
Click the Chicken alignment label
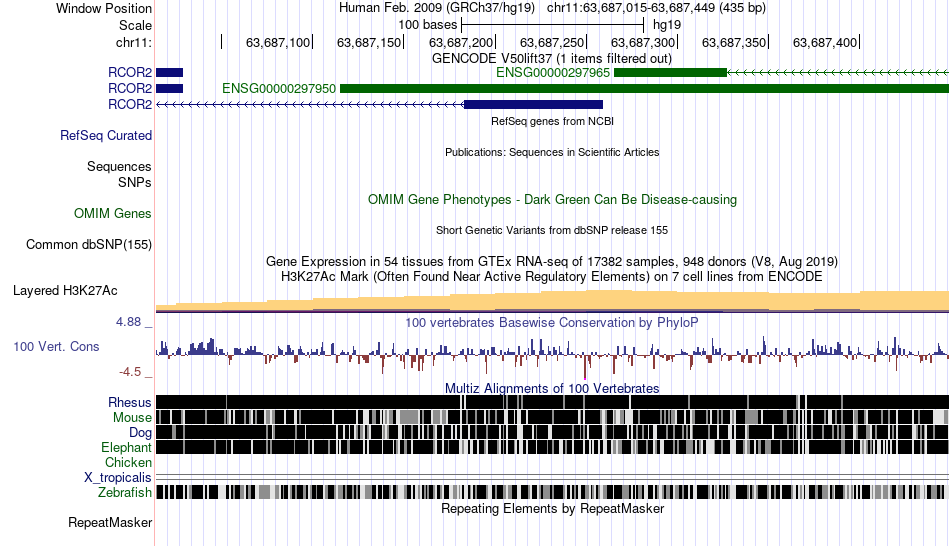coord(128,462)
